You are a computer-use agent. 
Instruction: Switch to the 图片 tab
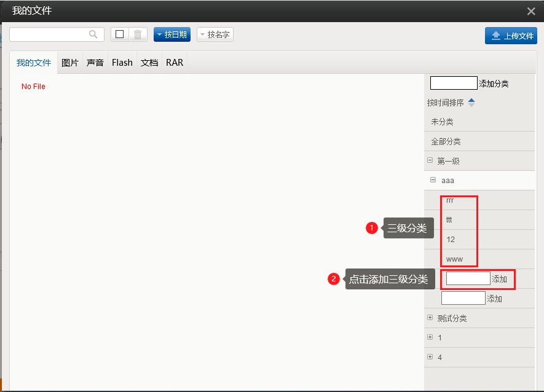click(70, 63)
